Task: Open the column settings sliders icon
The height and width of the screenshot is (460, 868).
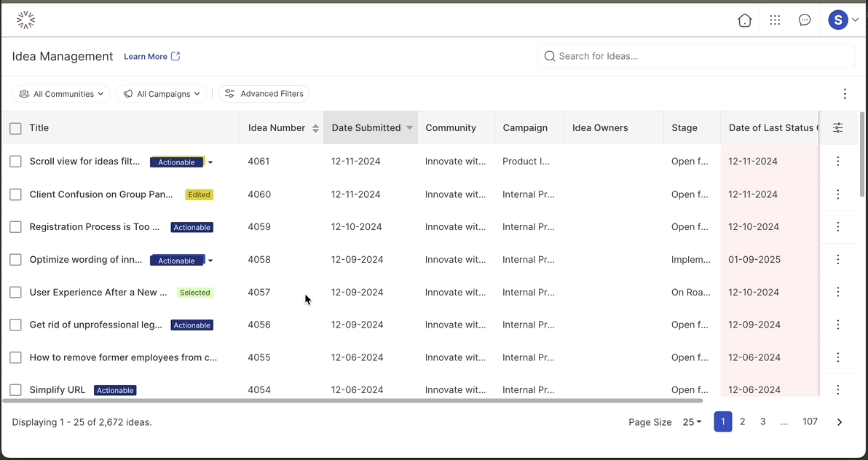Action: tap(837, 128)
